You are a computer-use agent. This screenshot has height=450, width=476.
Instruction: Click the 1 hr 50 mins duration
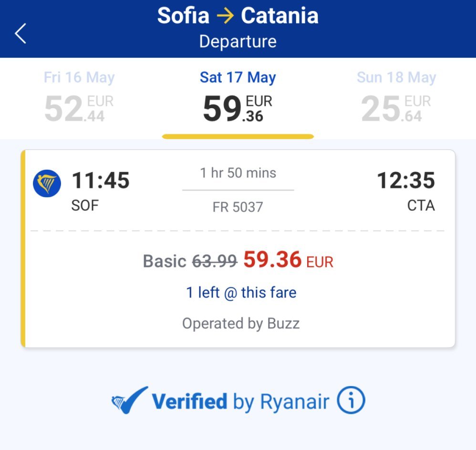tap(238, 173)
